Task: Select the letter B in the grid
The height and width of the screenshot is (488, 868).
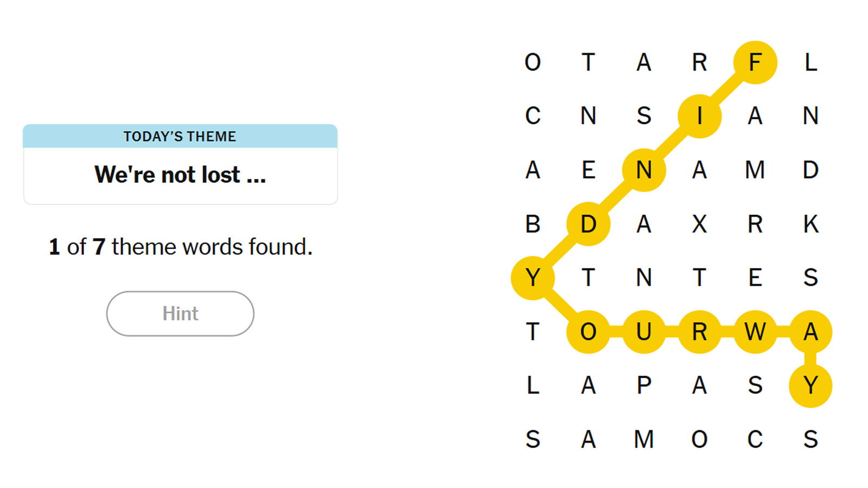Action: coord(533,224)
